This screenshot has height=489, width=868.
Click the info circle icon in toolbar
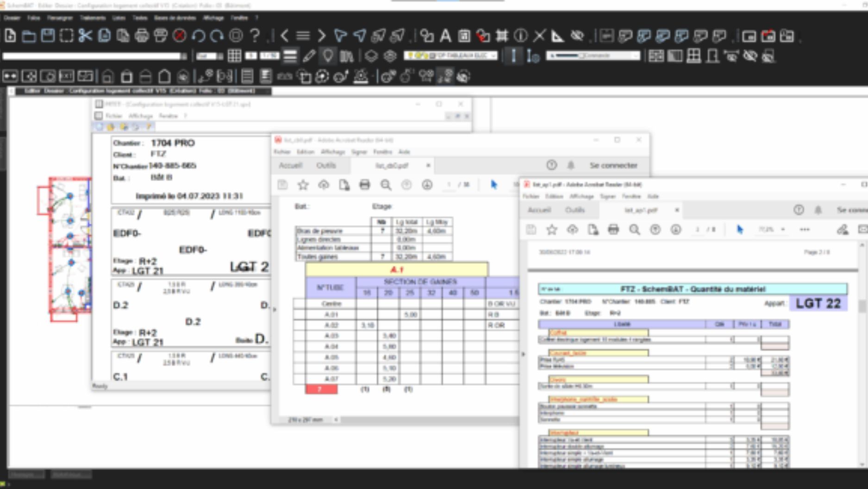click(521, 36)
